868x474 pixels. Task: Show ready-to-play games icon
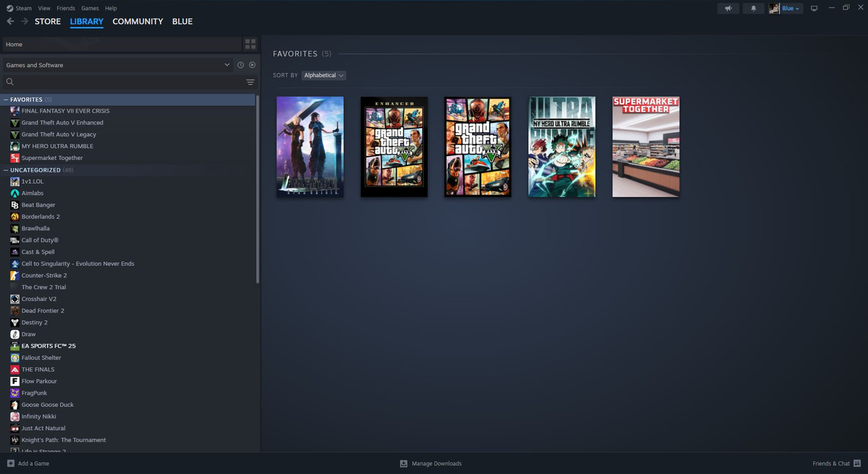tap(252, 65)
